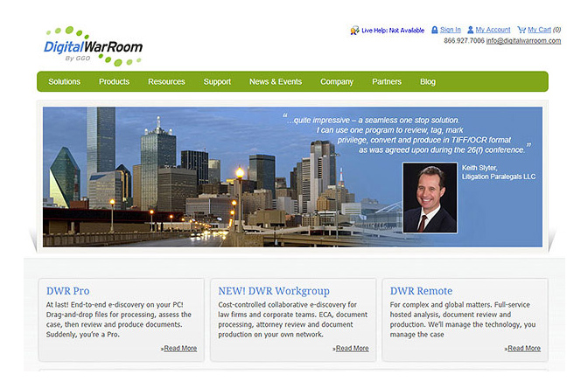Click the DWR Pro description text
The image size is (588, 388).
118,320
